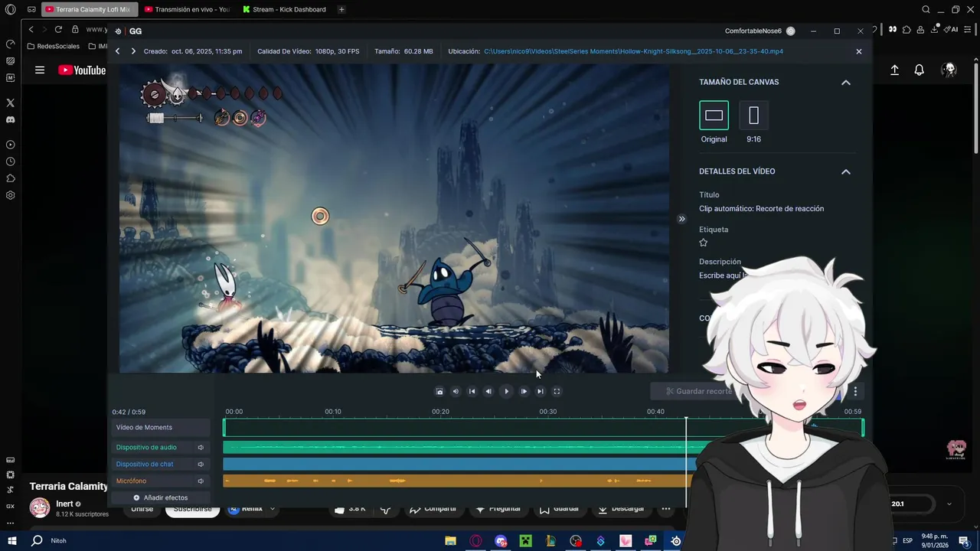The width and height of the screenshot is (980, 551).
Task: Enter fullscreen video preview
Action: [x=557, y=391]
